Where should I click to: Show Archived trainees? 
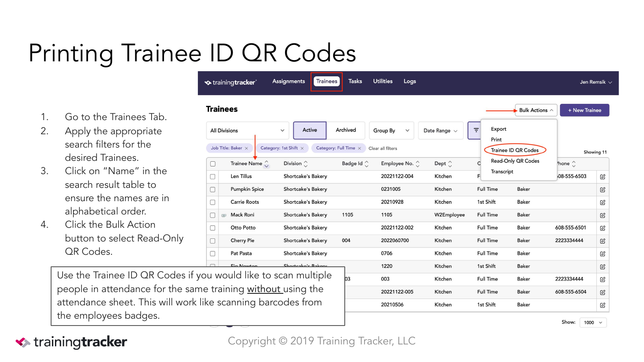(346, 130)
